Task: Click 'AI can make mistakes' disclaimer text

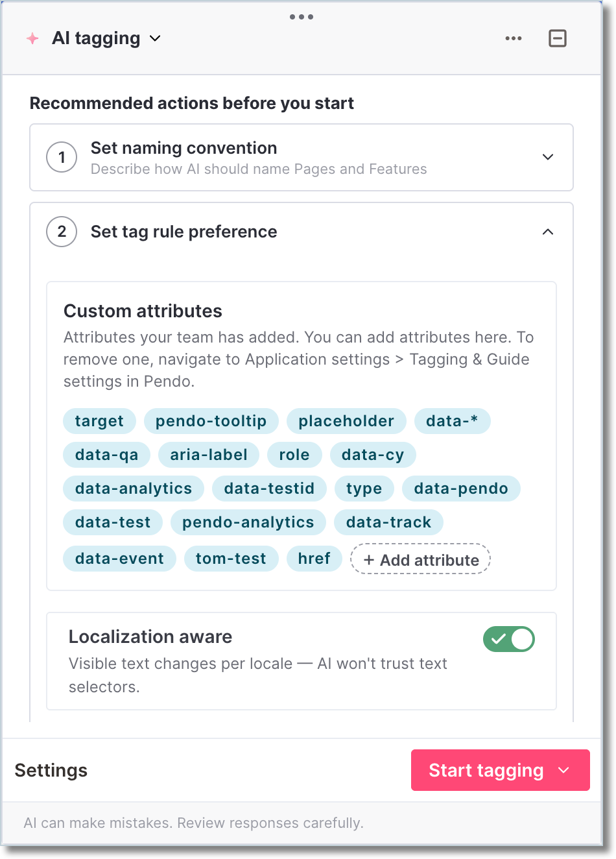Action: (193, 823)
